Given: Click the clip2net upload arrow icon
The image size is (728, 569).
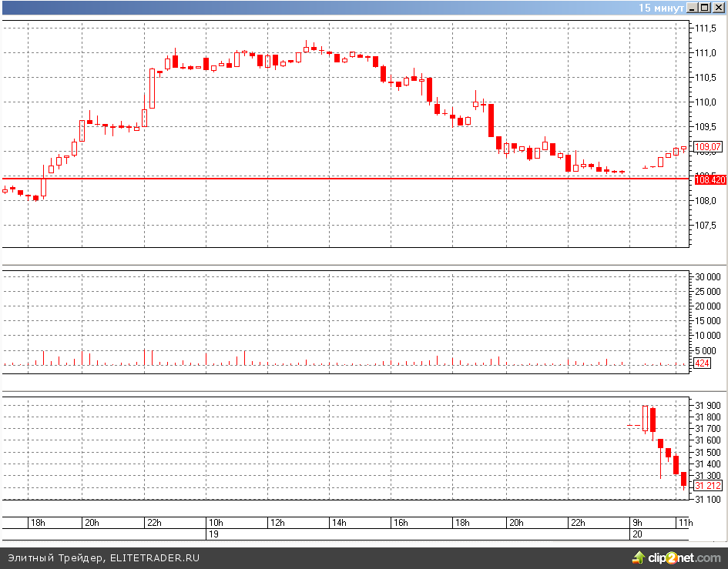Looking at the screenshot, I should click(640, 557).
